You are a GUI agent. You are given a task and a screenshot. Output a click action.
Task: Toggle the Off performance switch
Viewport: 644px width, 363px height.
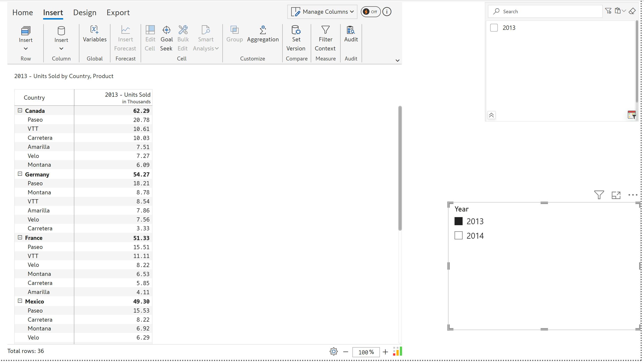click(x=370, y=12)
